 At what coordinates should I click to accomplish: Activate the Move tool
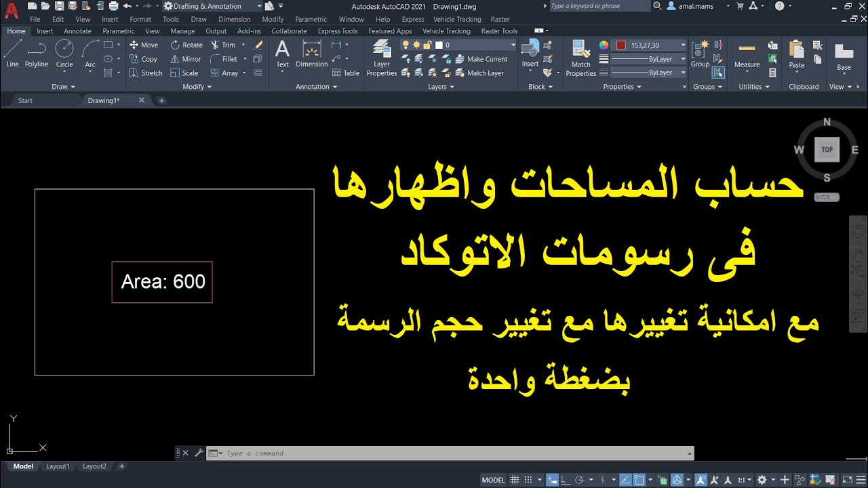144,45
